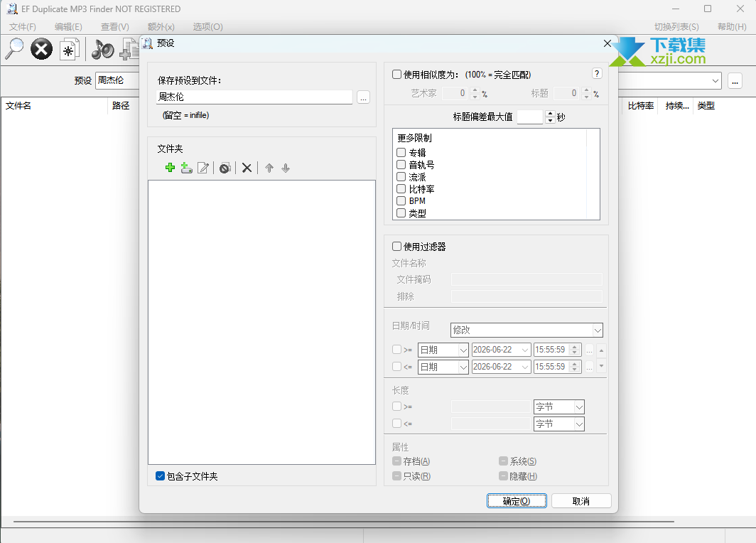Click the exclude folder prohibition icon
The height and width of the screenshot is (543, 756).
tap(225, 168)
